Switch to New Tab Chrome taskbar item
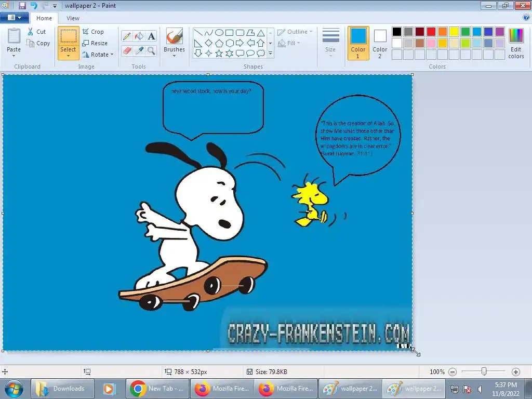Screen dimensions: 532x399 [x=157, y=389]
